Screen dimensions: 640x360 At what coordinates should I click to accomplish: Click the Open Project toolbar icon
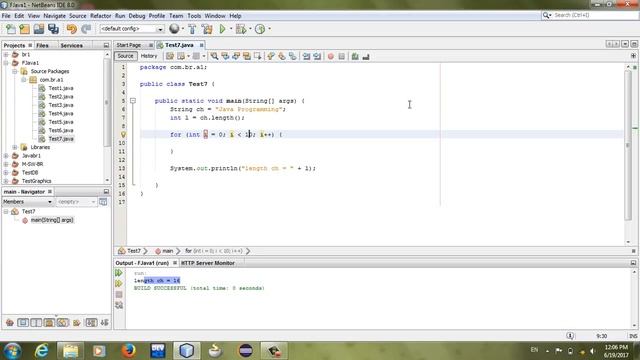pos(39,29)
